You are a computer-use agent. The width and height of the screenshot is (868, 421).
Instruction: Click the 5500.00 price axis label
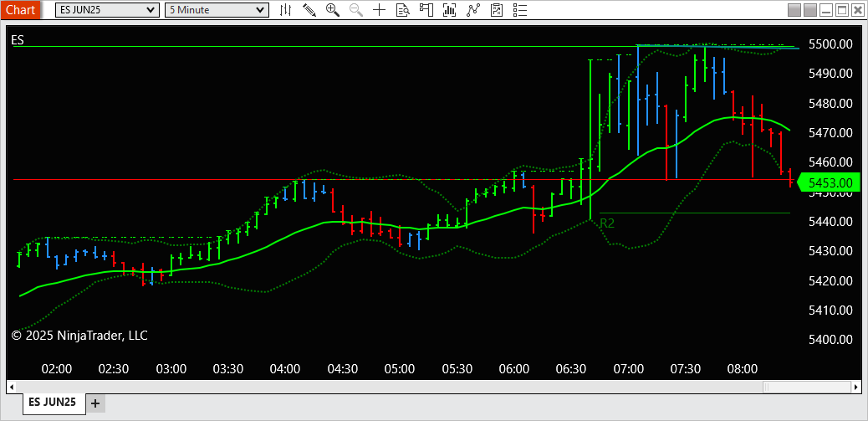tap(830, 44)
